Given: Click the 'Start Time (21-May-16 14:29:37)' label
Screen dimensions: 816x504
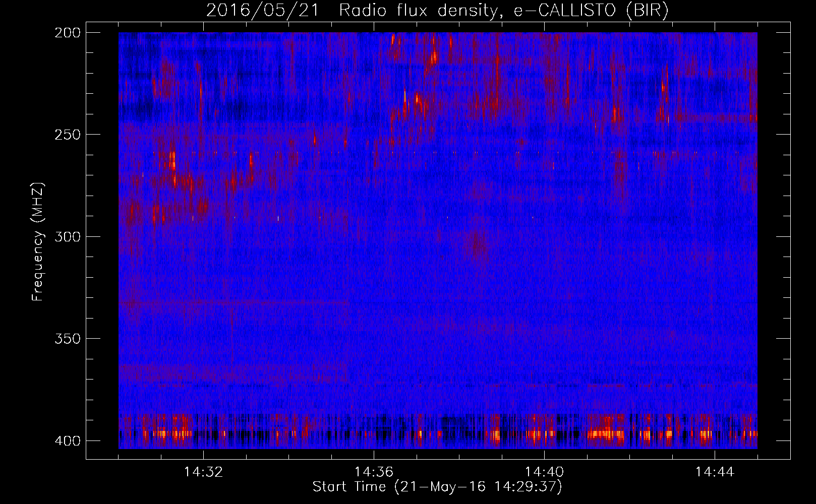Looking at the screenshot, I should pyautogui.click(x=437, y=487).
